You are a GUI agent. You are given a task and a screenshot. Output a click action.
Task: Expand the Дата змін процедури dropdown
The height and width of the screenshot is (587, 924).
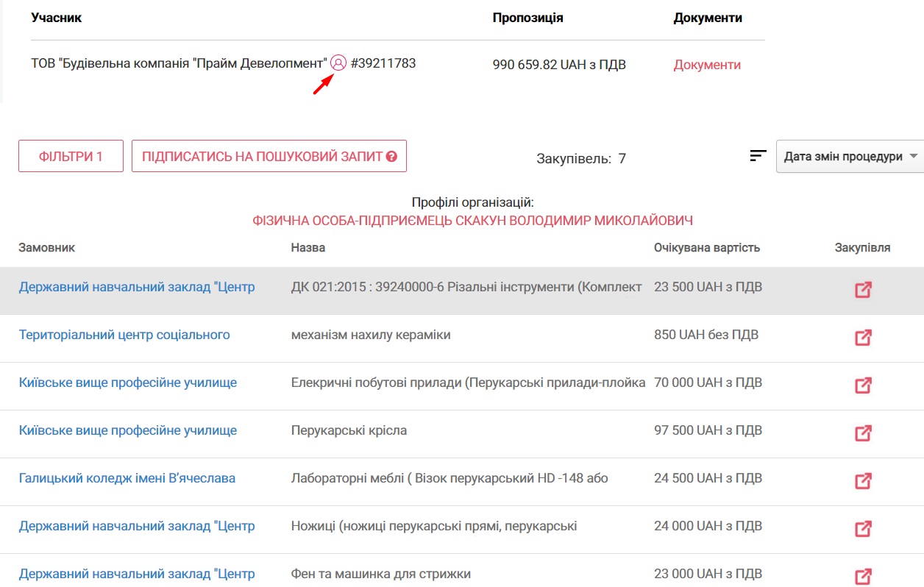850,157
